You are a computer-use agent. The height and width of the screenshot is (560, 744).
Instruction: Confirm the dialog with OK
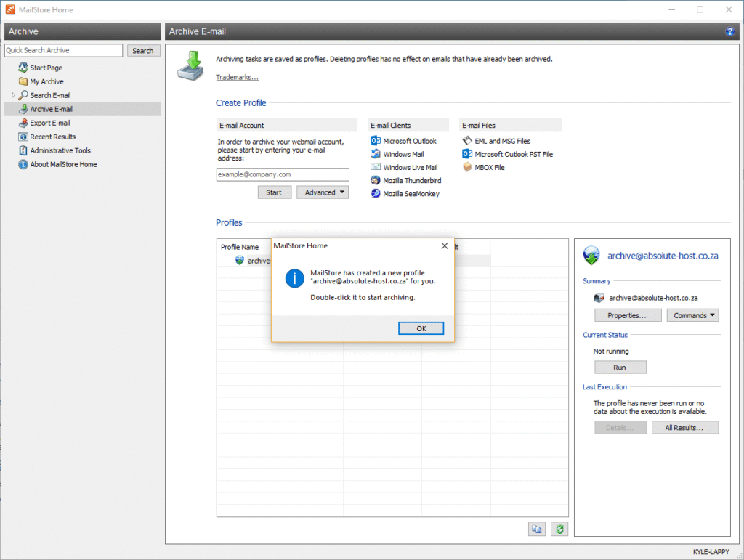(421, 328)
